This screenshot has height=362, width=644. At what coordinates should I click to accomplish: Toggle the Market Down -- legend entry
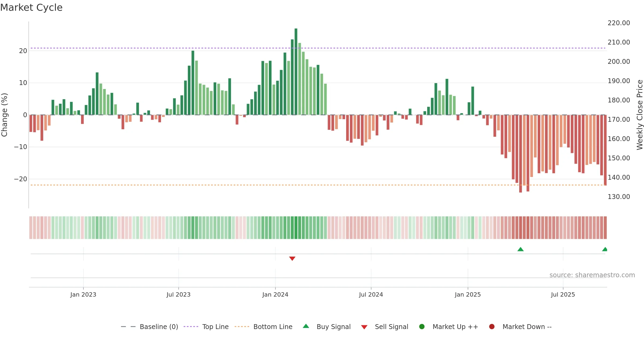click(x=520, y=327)
